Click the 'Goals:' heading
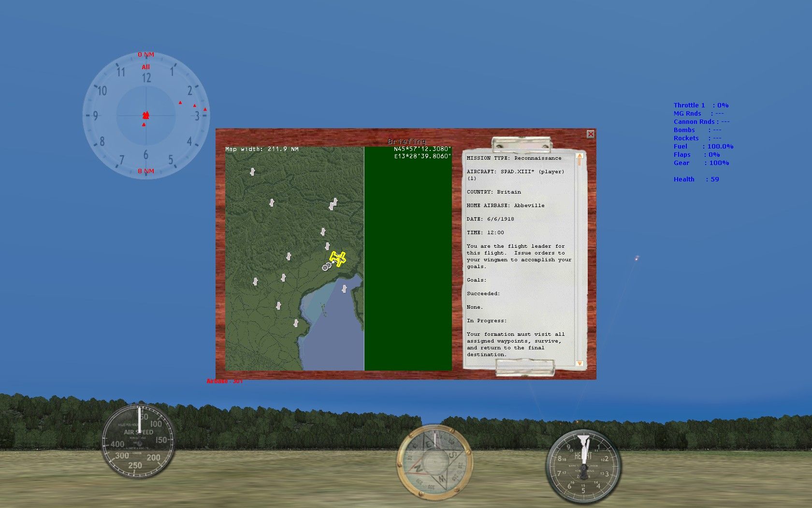The width and height of the screenshot is (812, 508). [x=477, y=280]
